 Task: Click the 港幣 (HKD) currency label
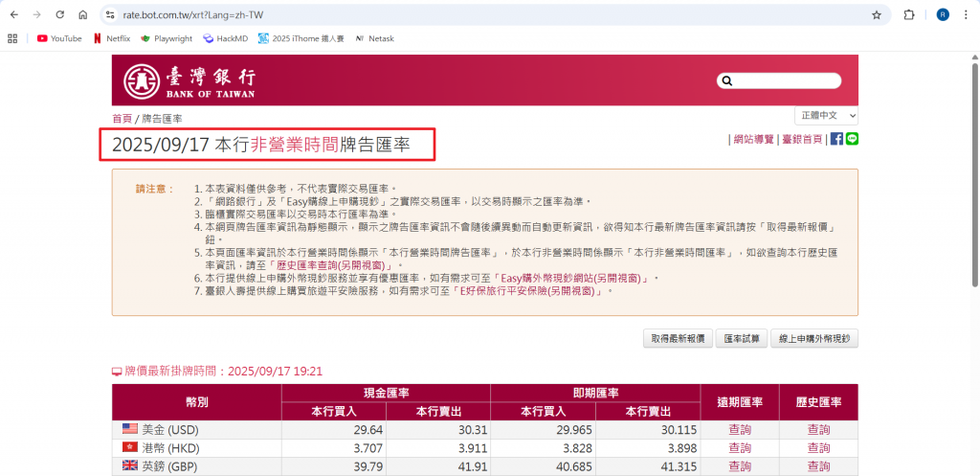pos(172,448)
